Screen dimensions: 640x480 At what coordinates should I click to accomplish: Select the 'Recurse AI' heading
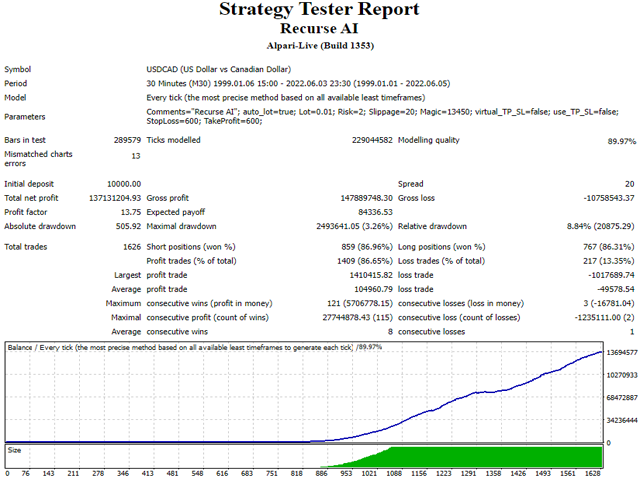point(319,29)
